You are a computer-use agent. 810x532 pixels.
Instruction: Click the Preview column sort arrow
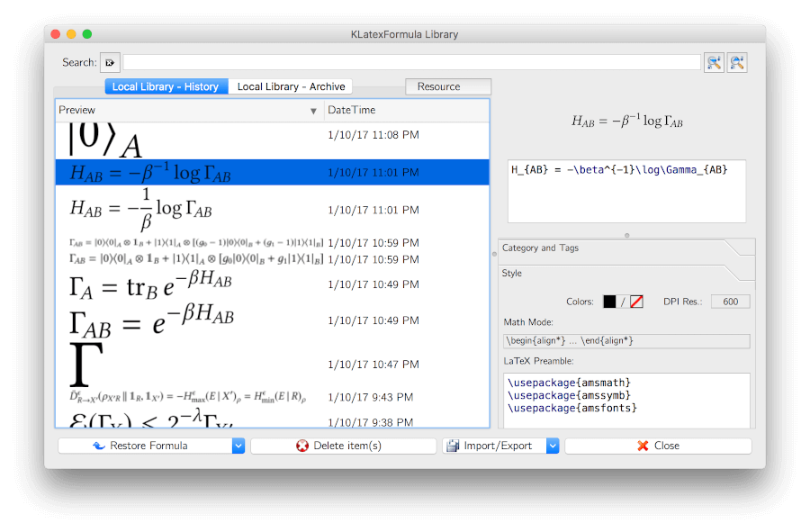pyautogui.click(x=313, y=111)
